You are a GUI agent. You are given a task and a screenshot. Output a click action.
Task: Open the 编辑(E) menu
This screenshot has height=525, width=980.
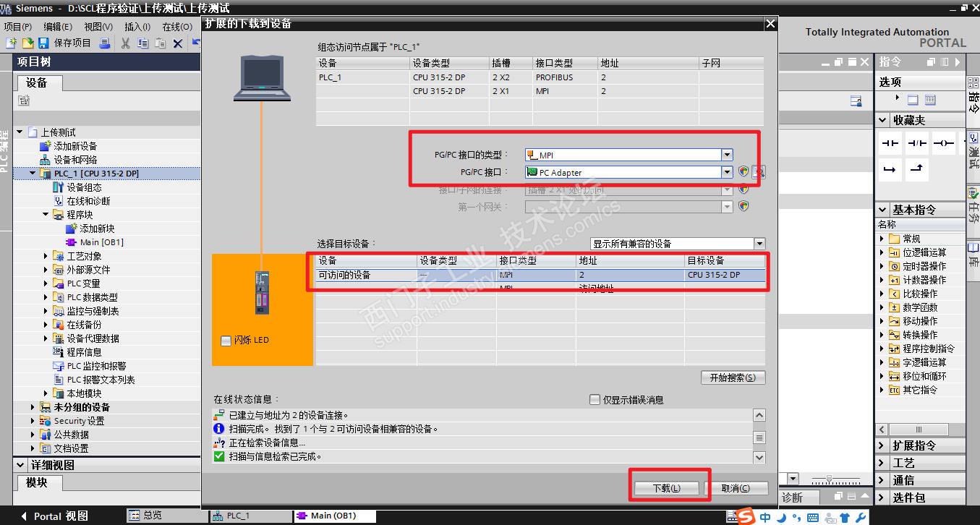[x=58, y=27]
